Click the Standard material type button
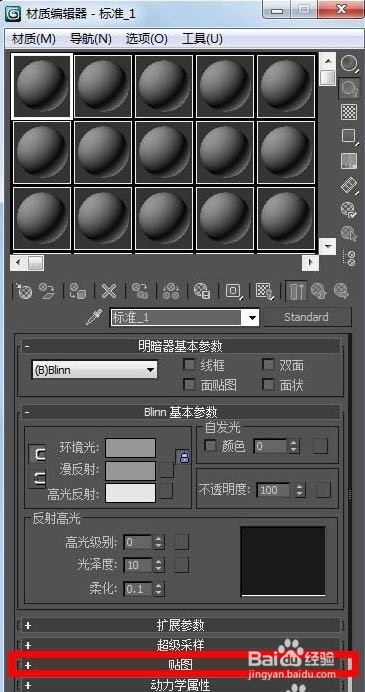This screenshot has width=365, height=692. pos(307,317)
